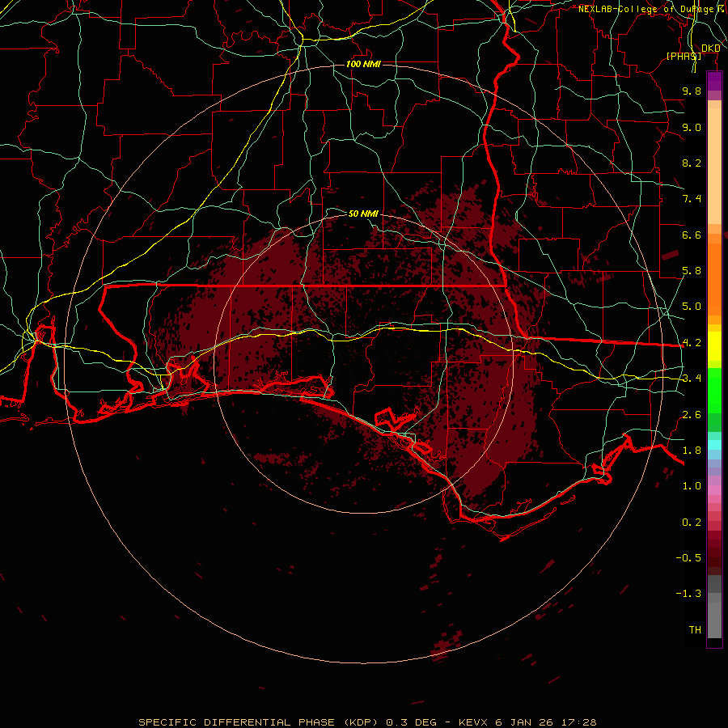Click the "17:28" timestamp in the caption
The image size is (728, 728).
578,722
